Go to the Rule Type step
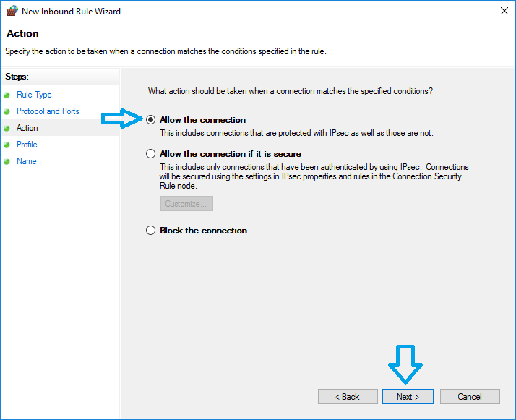 coord(34,95)
